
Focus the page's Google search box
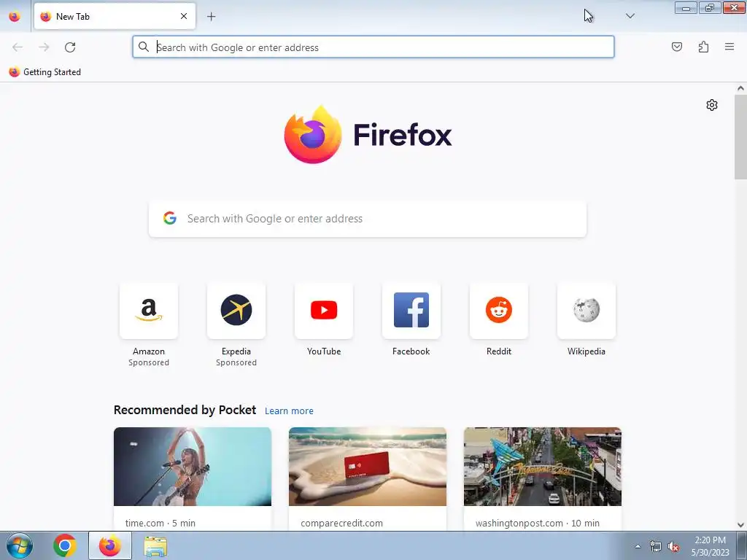click(x=368, y=219)
